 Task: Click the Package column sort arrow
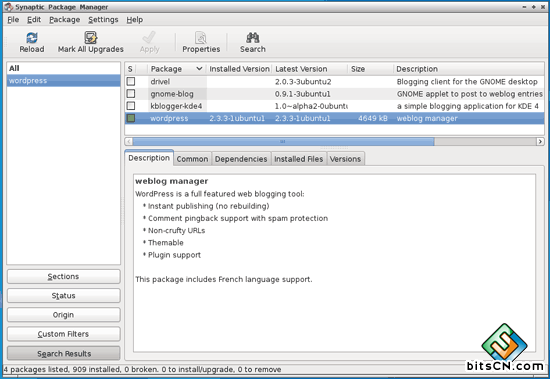pyautogui.click(x=199, y=68)
